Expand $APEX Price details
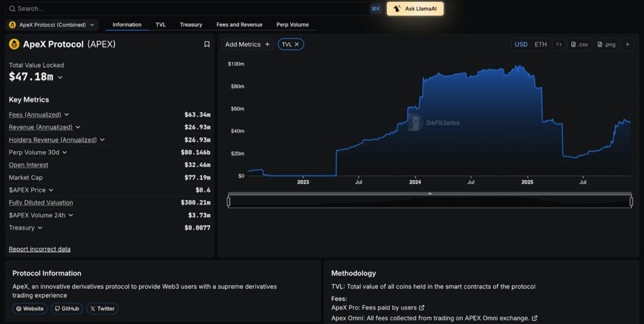644x324 pixels. pos(51,190)
